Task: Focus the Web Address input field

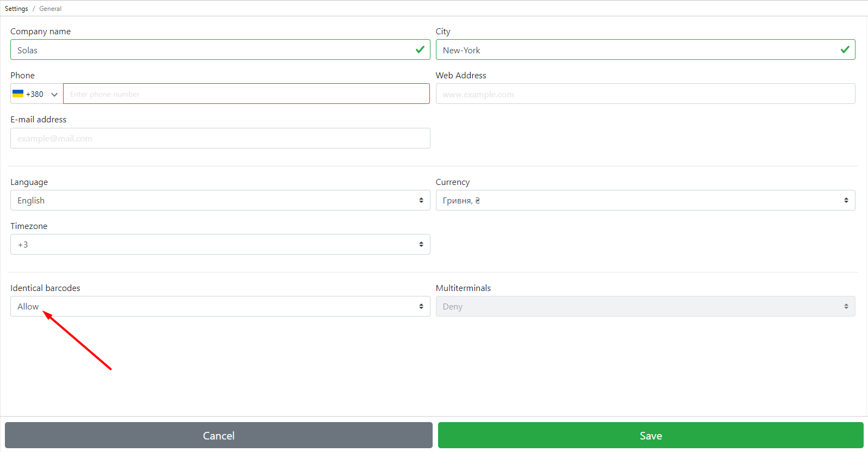Action: tap(645, 94)
